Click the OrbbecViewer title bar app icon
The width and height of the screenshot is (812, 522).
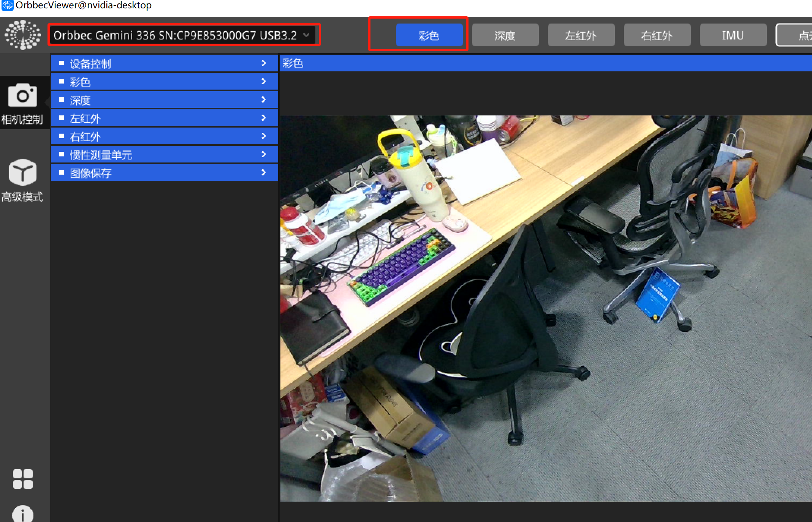[x=7, y=5]
